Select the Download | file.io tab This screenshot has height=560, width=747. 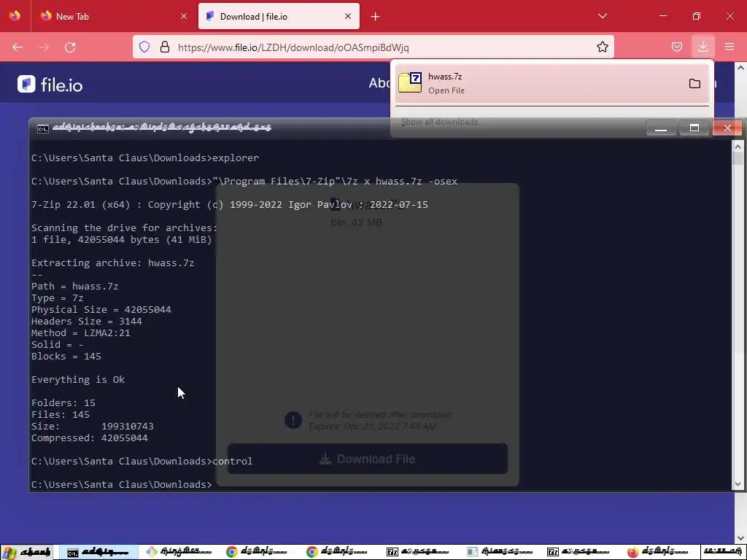coord(279,16)
